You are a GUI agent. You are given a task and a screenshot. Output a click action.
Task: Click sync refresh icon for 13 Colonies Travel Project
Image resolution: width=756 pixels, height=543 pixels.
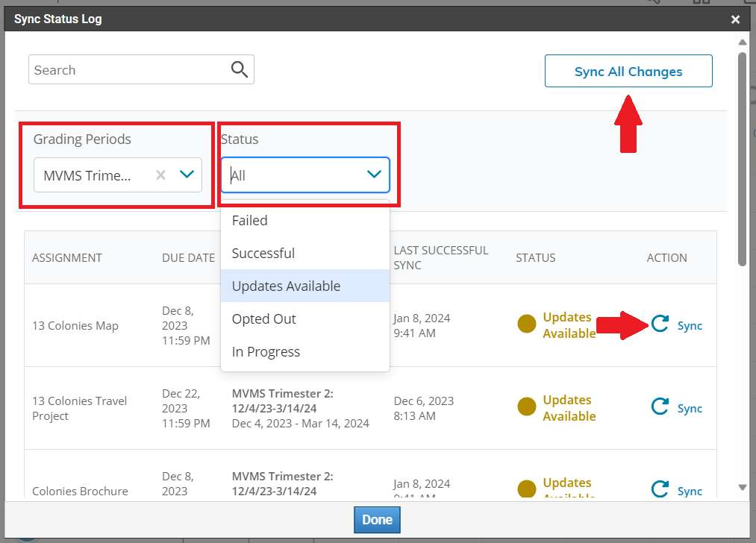(660, 407)
